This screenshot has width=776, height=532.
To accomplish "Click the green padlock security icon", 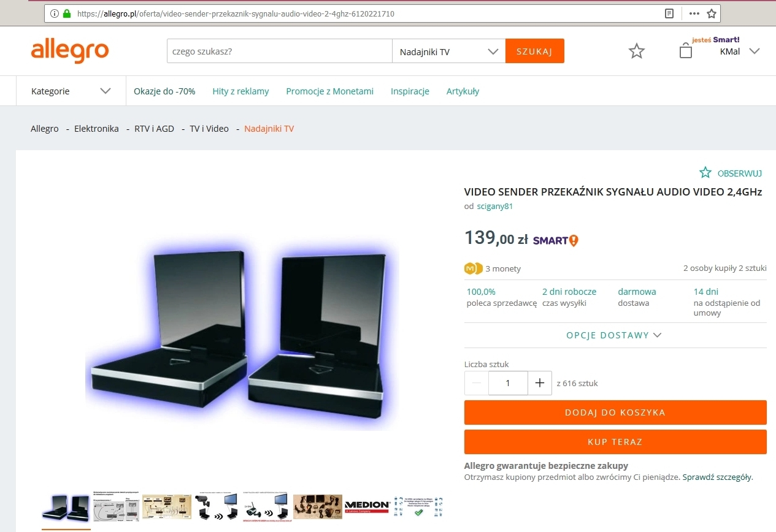I will click(x=67, y=13).
